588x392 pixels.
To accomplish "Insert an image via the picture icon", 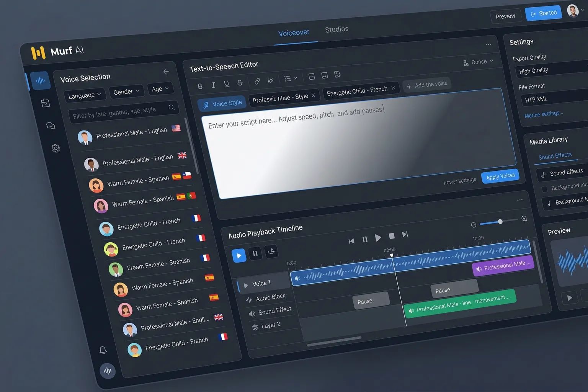I will point(325,75).
